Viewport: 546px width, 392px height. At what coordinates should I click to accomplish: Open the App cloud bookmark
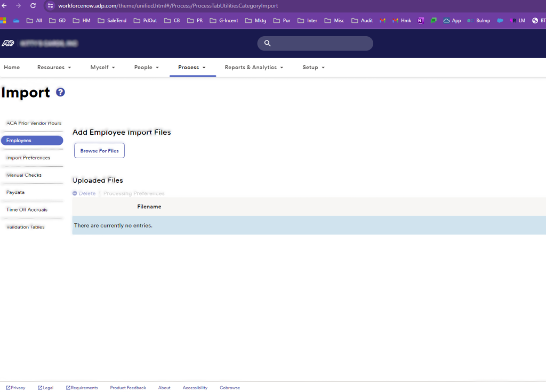(x=452, y=21)
